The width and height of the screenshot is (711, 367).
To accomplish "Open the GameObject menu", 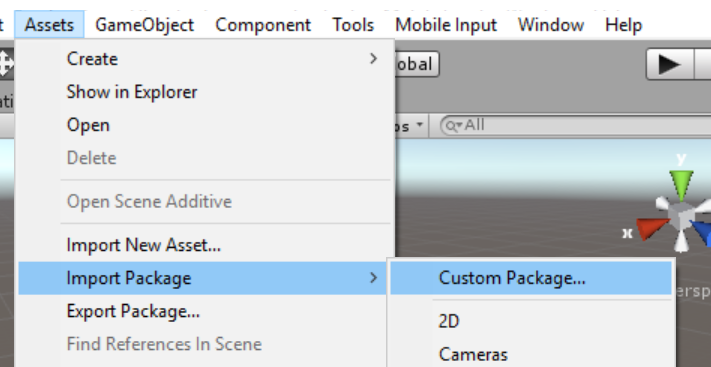I will point(145,24).
